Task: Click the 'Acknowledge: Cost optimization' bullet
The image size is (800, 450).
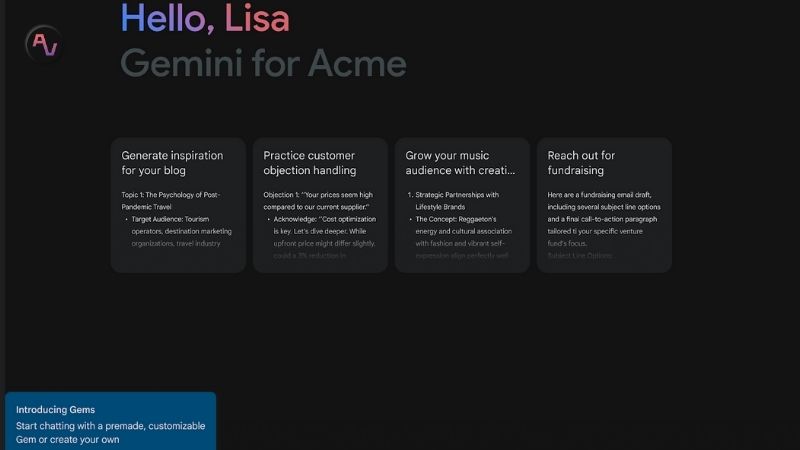Action: (324, 231)
